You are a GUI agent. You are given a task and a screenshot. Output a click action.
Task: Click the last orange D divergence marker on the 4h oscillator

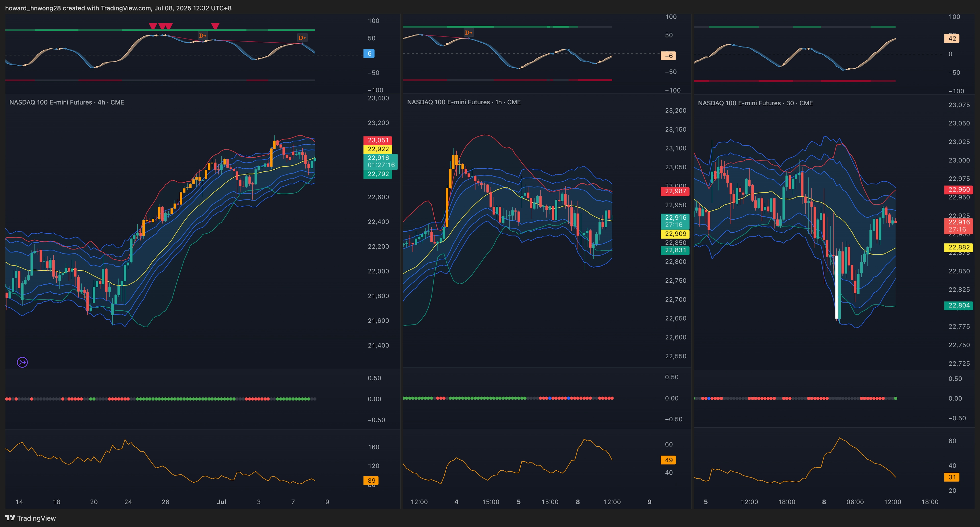[302, 38]
